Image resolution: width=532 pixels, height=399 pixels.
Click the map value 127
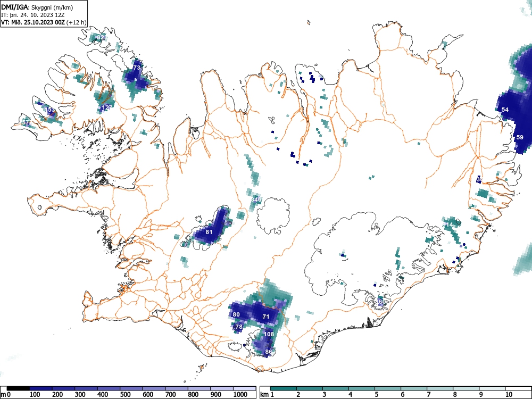(x=106, y=107)
